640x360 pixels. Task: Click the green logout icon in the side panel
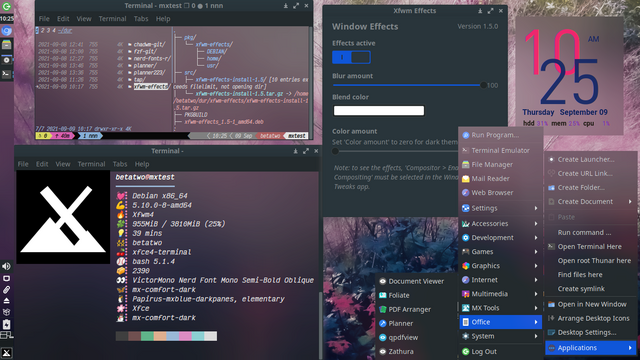click(x=7, y=6)
